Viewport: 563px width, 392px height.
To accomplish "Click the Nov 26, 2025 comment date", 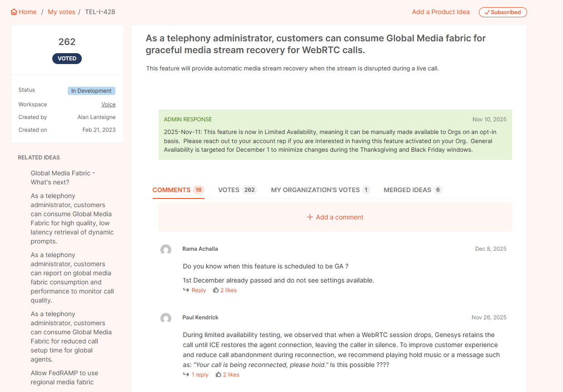I will click(489, 318).
